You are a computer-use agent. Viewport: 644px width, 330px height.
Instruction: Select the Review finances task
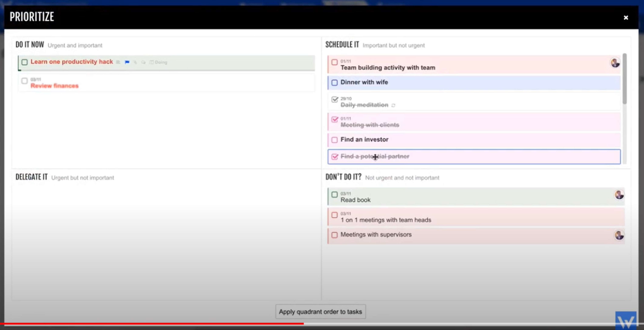pyautogui.click(x=54, y=86)
